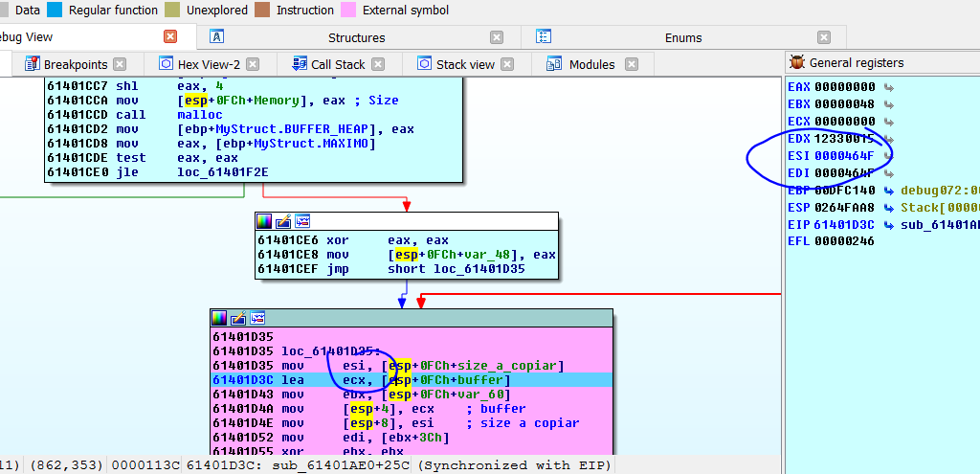Select the ESI register value 0000464F
The image size is (980, 474).
(x=843, y=155)
